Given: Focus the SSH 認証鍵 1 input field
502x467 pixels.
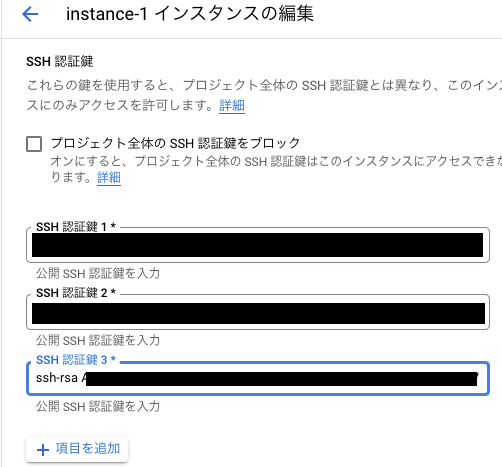Looking at the screenshot, I should pyautogui.click(x=258, y=245).
